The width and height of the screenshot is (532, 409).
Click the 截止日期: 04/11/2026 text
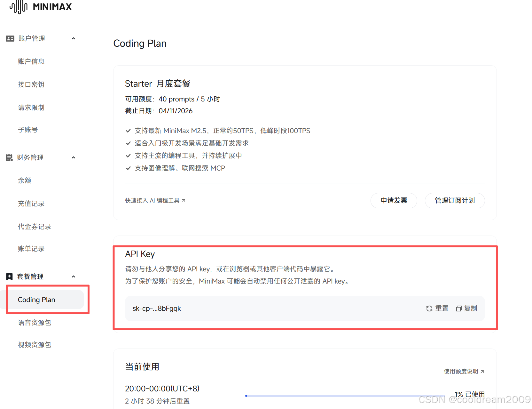tap(159, 111)
